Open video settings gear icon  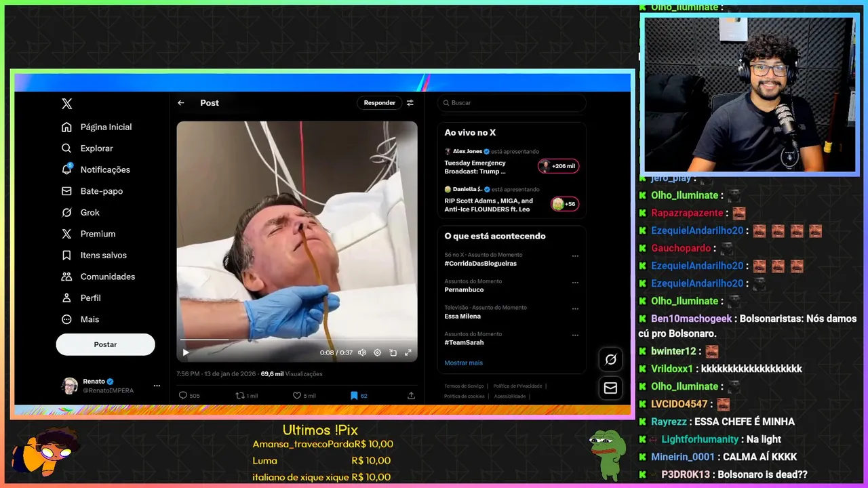(378, 352)
